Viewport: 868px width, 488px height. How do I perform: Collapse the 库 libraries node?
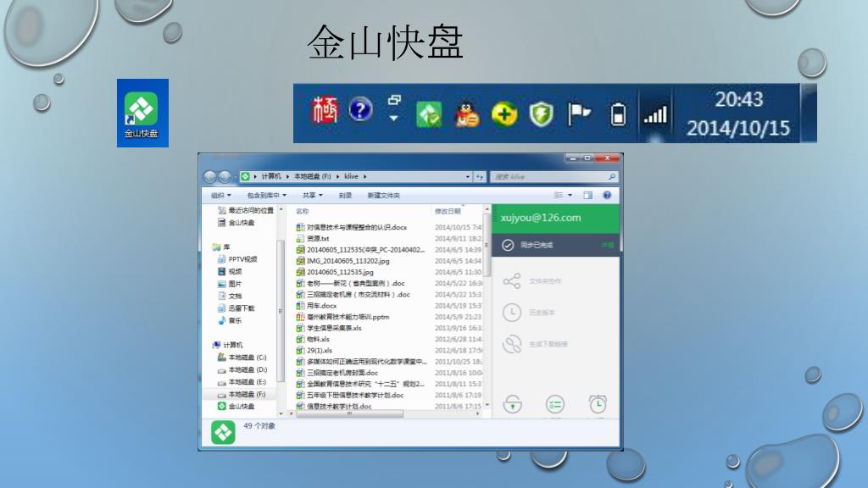(x=221, y=247)
